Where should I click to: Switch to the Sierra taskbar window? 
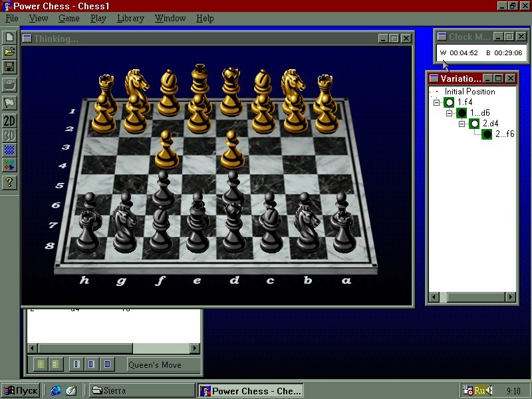[x=142, y=390]
